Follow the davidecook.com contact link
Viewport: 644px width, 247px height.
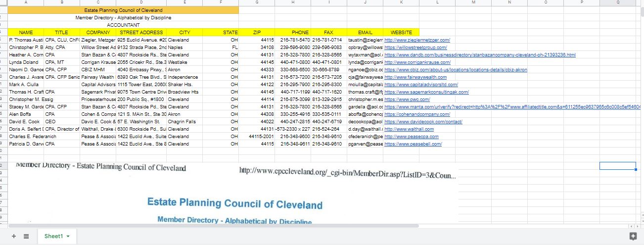pos(423,122)
